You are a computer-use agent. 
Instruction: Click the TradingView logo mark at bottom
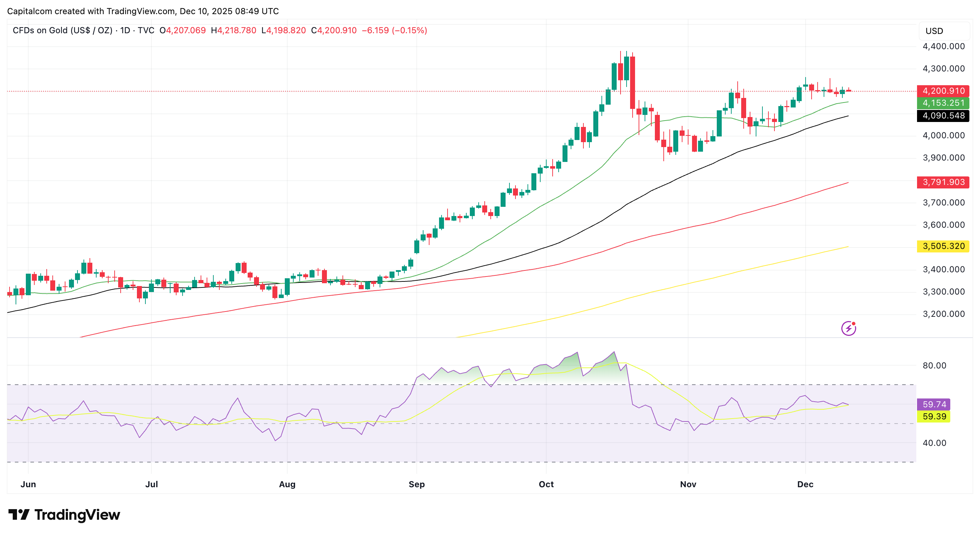19,515
